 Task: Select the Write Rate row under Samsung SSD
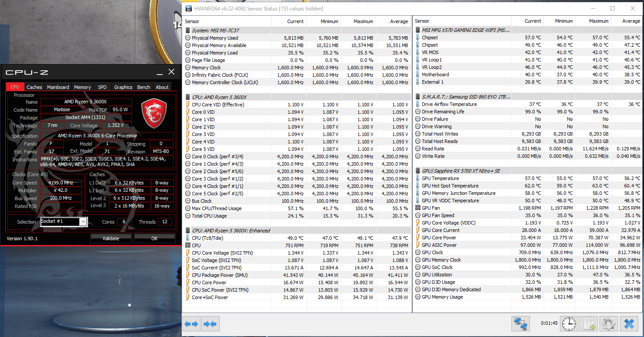[528, 156]
